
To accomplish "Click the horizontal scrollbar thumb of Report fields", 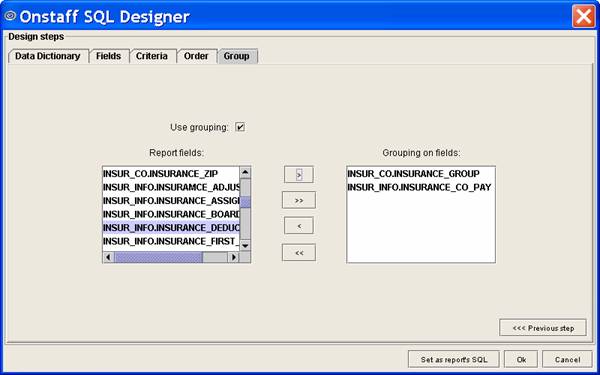I will click(158, 257).
